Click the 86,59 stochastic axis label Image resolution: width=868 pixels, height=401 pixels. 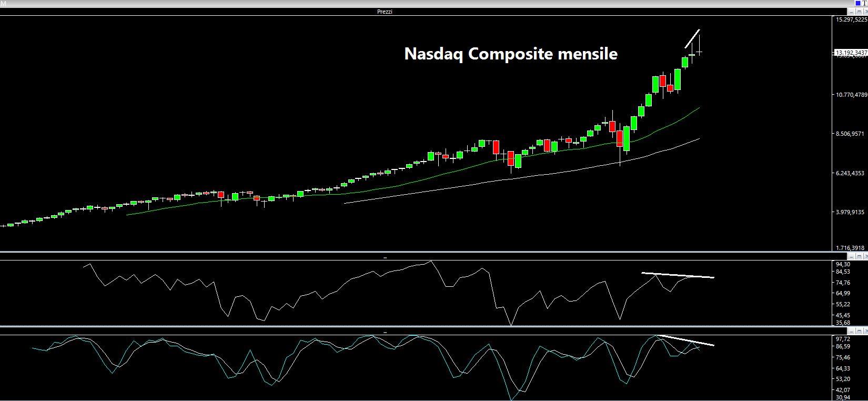[843, 347]
